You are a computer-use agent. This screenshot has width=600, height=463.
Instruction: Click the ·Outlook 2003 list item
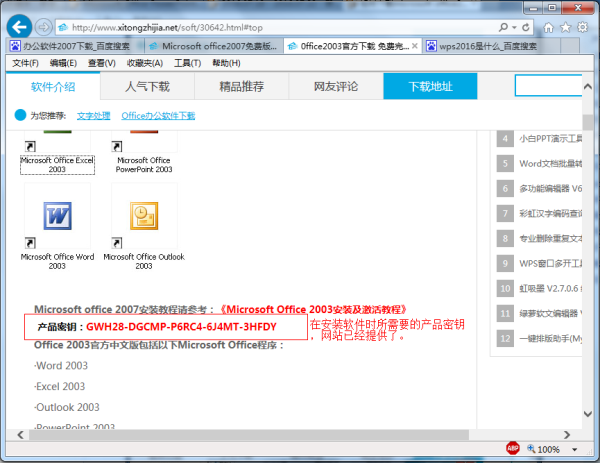67,407
